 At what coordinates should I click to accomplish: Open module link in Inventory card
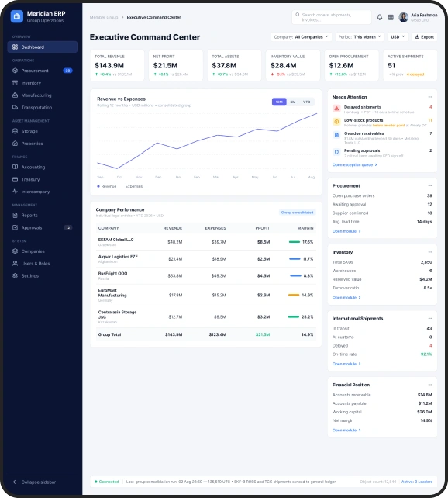pos(346,298)
